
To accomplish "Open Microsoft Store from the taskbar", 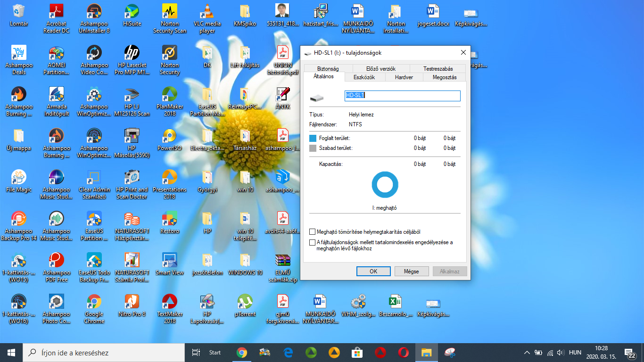I will (357, 353).
